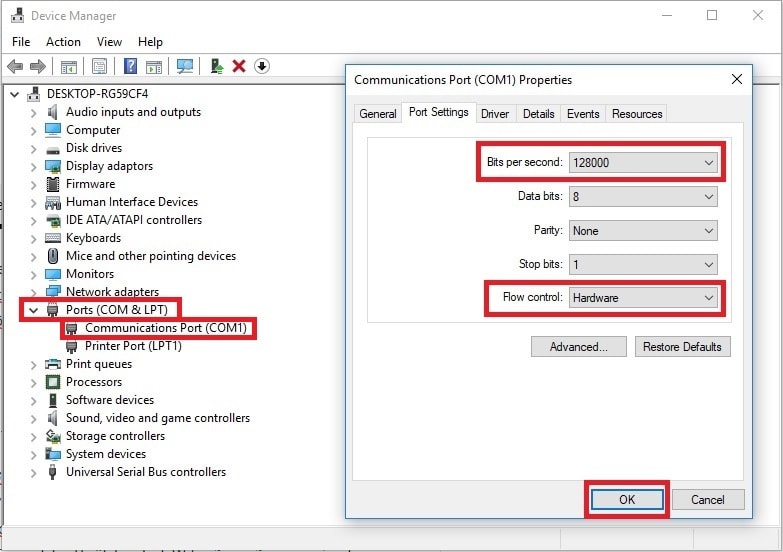Image resolution: width=783 pixels, height=552 pixels.
Task: Open the Data bits dropdown
Action: coord(643,197)
